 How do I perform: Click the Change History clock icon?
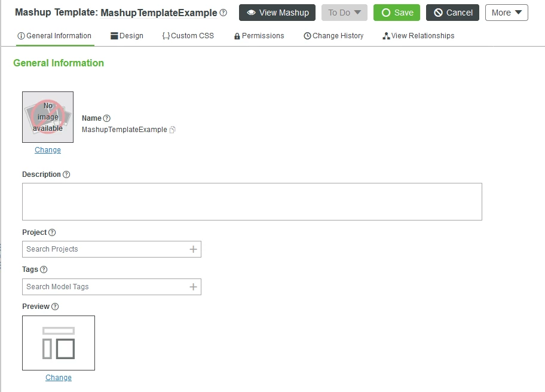(308, 35)
